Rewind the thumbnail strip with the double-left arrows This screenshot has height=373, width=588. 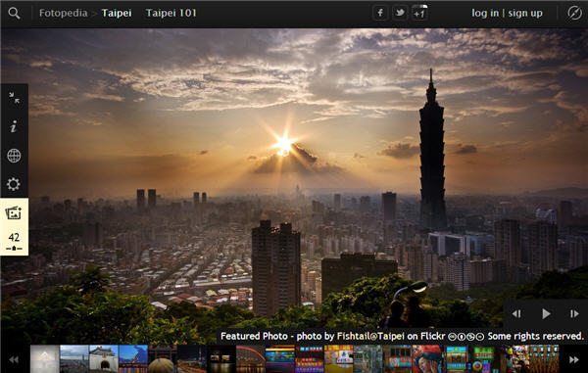[x=14, y=359]
